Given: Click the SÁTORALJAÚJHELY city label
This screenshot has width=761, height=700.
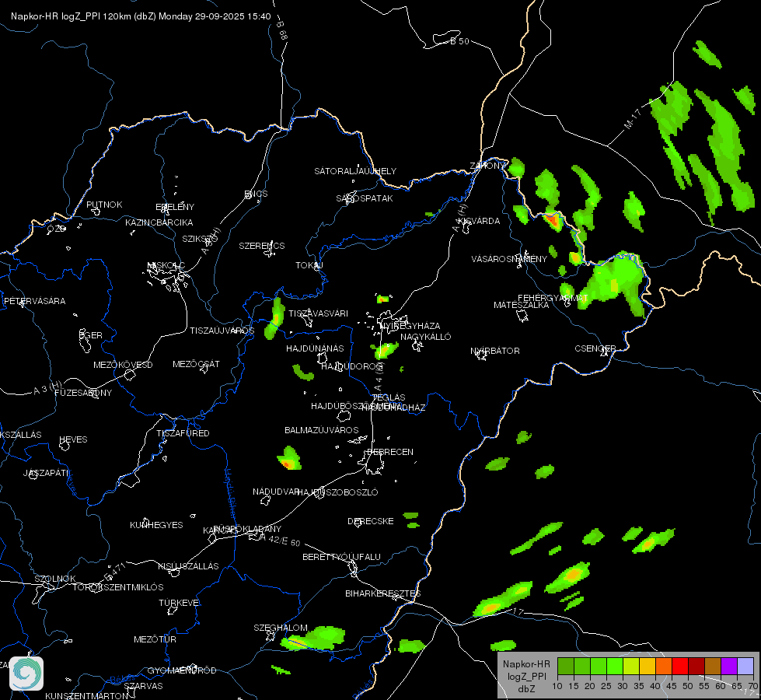Looking at the screenshot, I should pos(355,171).
